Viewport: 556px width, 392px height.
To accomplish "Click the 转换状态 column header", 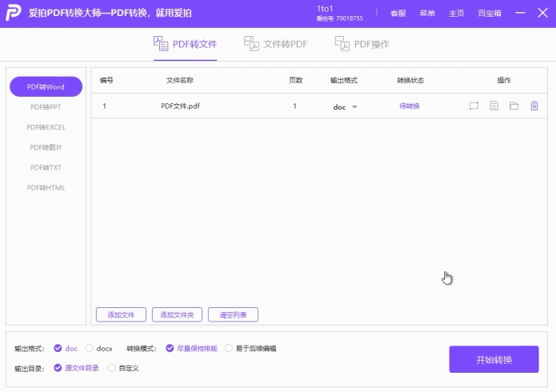I will (410, 80).
